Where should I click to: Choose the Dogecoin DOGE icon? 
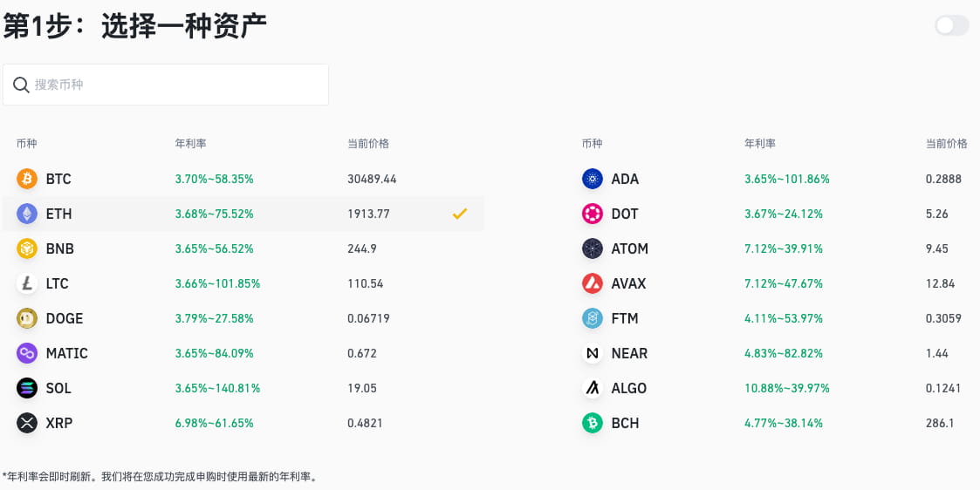pyautogui.click(x=27, y=318)
